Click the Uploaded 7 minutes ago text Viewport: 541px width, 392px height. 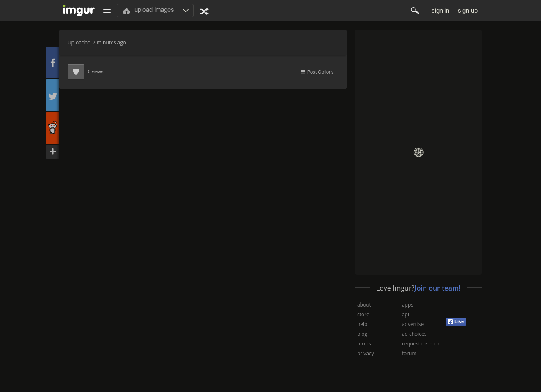coord(97,43)
